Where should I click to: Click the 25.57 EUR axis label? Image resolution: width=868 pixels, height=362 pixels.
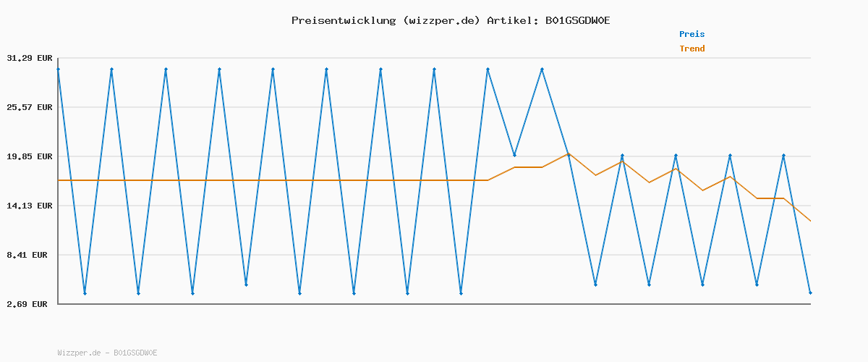point(30,107)
